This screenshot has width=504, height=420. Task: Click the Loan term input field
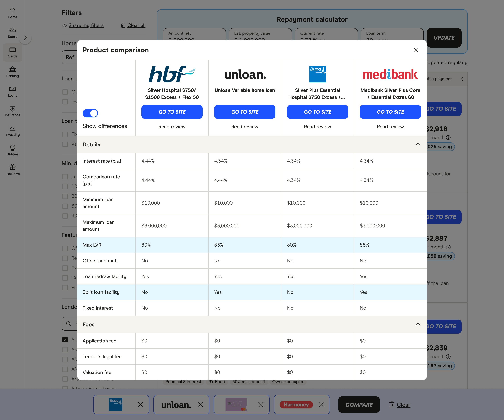tap(392, 34)
